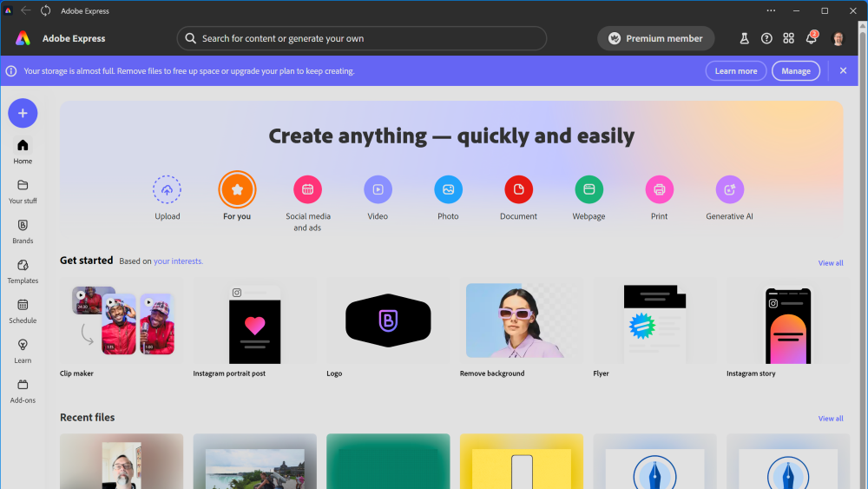
Task: Open the apps grid icon
Action: tap(788, 38)
